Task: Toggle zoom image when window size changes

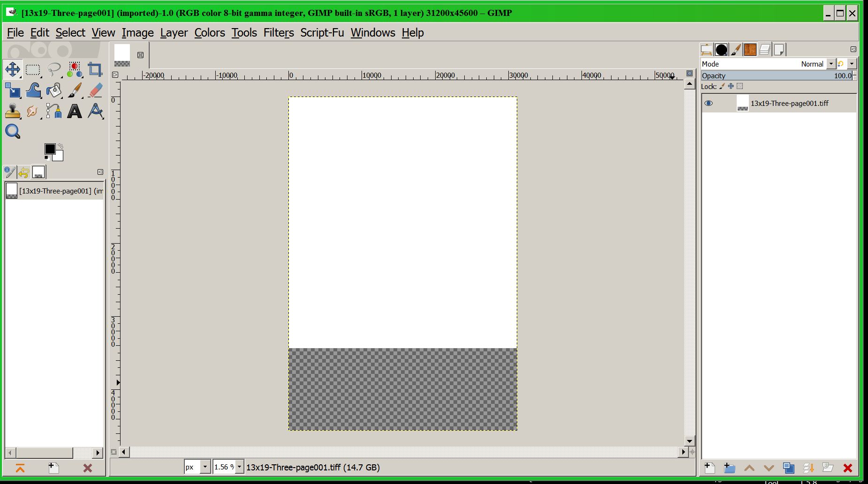Action: pyautogui.click(x=689, y=73)
